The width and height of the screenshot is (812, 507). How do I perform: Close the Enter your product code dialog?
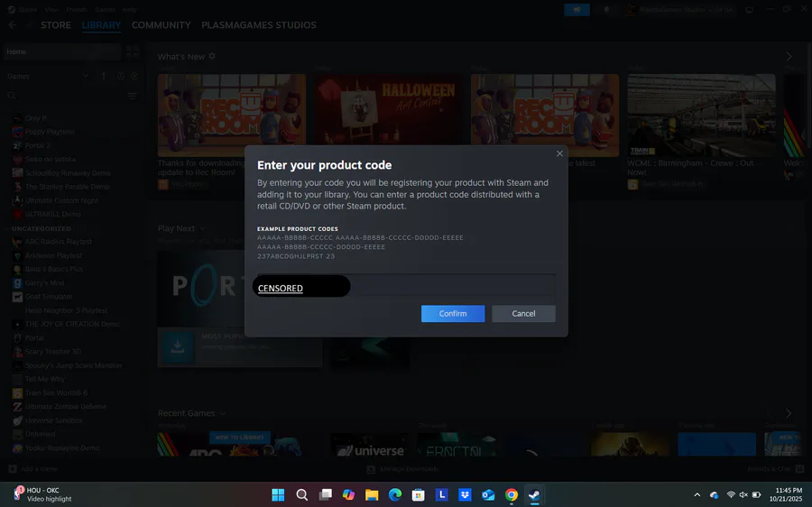(x=559, y=153)
